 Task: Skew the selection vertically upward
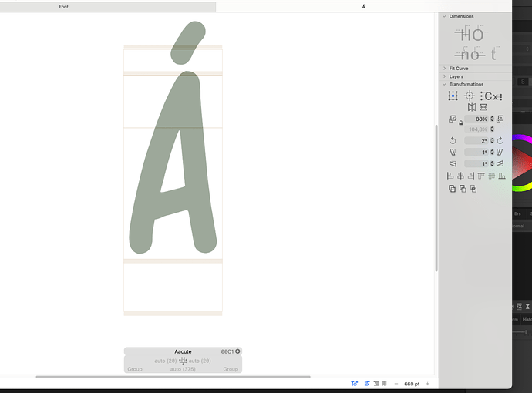[500, 164]
